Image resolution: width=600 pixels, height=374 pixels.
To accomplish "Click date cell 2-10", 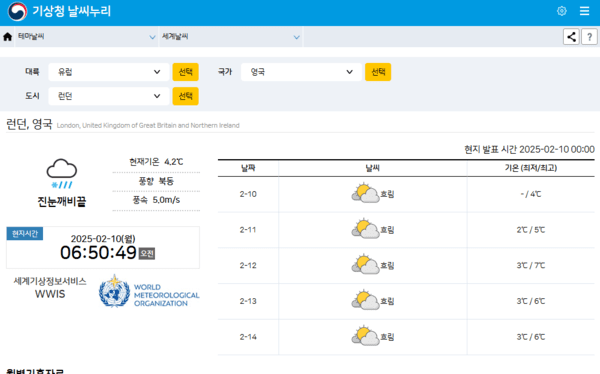I will (x=248, y=194).
